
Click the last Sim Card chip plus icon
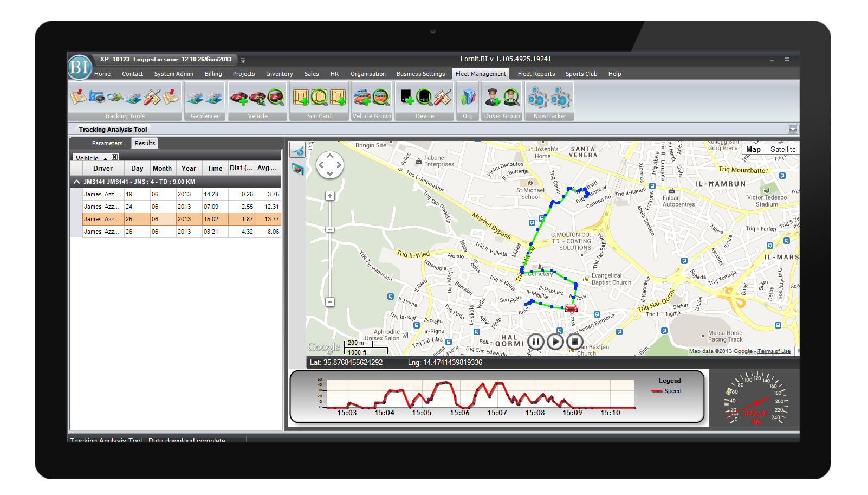(338, 98)
